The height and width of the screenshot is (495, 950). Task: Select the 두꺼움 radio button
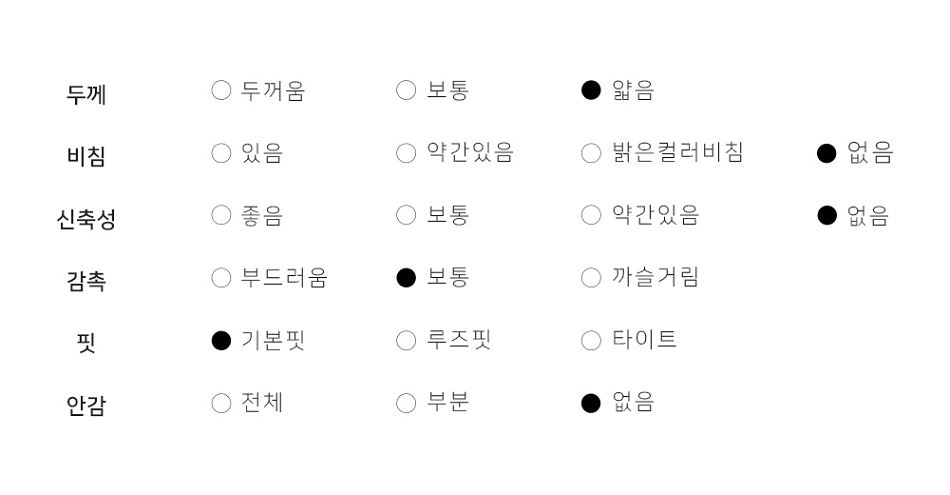click(221, 90)
